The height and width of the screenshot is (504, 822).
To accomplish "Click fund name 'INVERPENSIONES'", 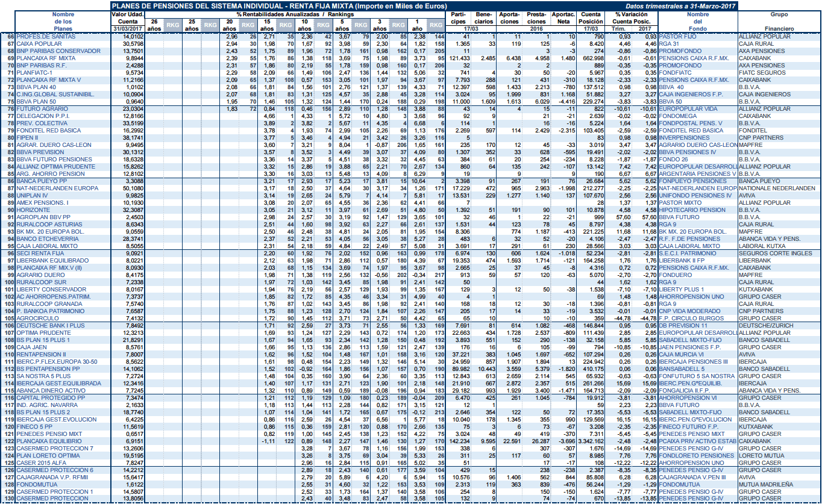I will pos(684,137).
